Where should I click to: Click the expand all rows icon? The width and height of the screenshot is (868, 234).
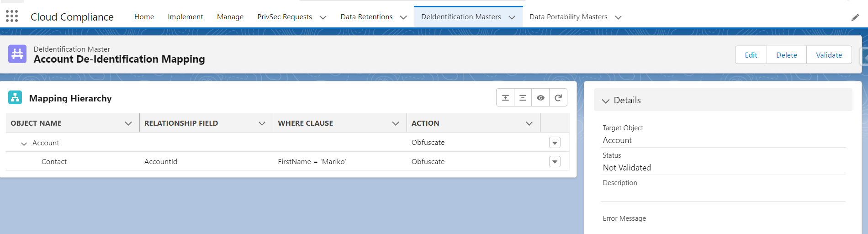coord(505,98)
